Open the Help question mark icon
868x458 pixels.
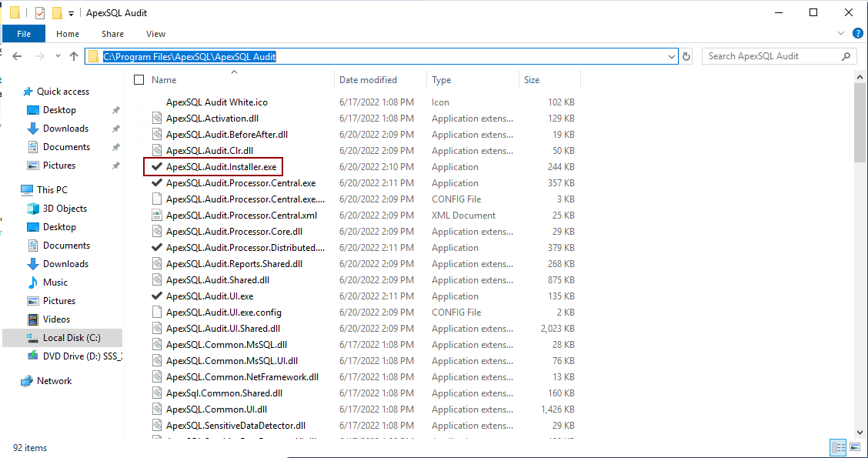[x=857, y=33]
